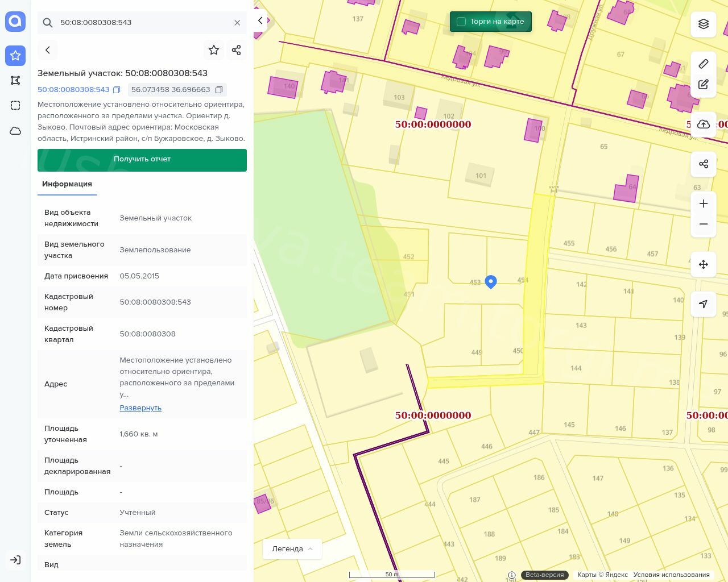Copy the cadastral number 50:08:0080308:543
Screen dimensions: 728x582
pyautogui.click(x=117, y=90)
